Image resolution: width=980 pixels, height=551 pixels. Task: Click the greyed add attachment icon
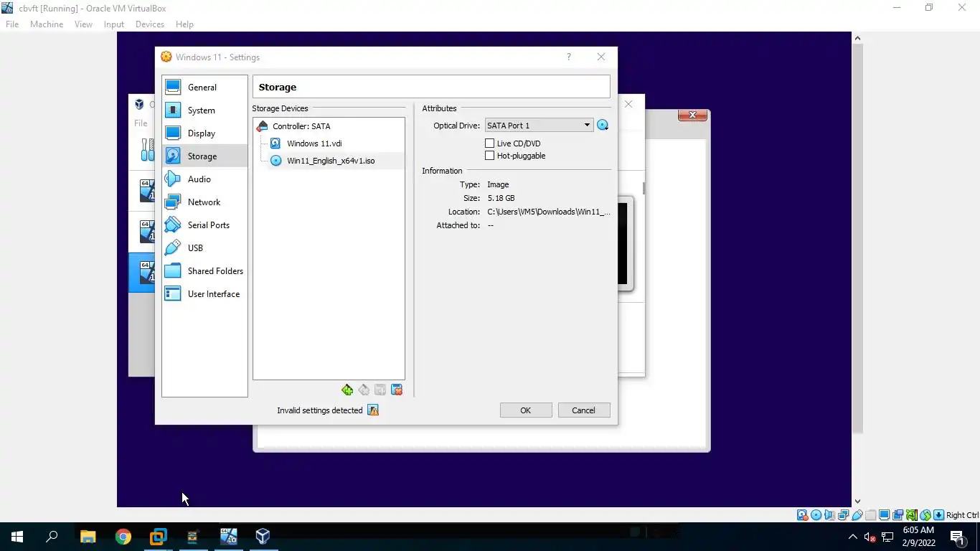tap(380, 390)
